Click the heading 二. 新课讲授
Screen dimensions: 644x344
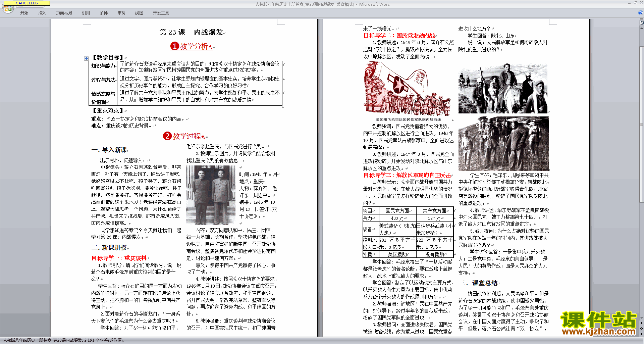tap(109, 247)
